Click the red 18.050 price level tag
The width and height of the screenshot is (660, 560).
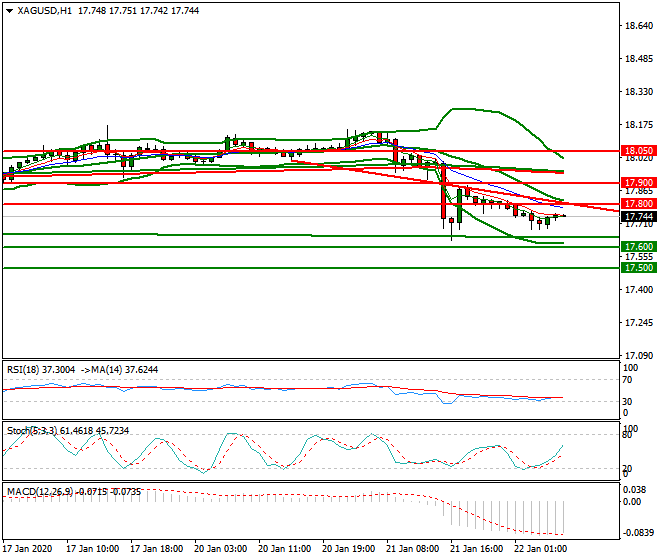639,151
